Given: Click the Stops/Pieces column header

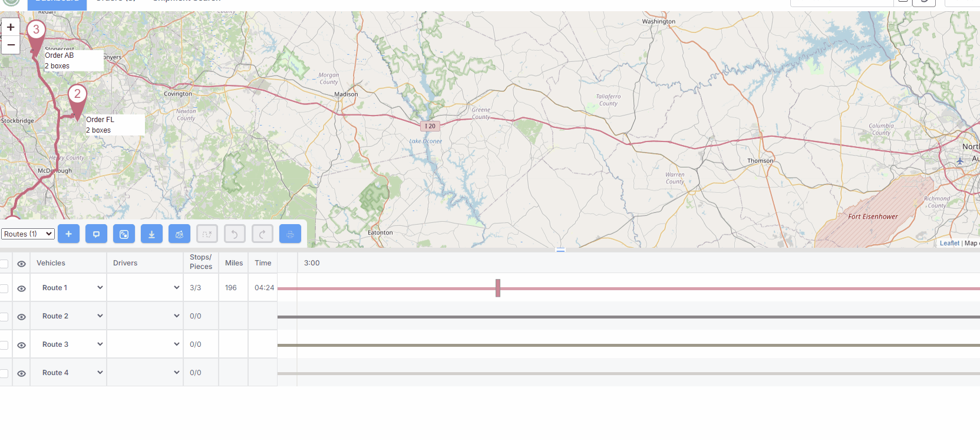Looking at the screenshot, I should pos(201,262).
